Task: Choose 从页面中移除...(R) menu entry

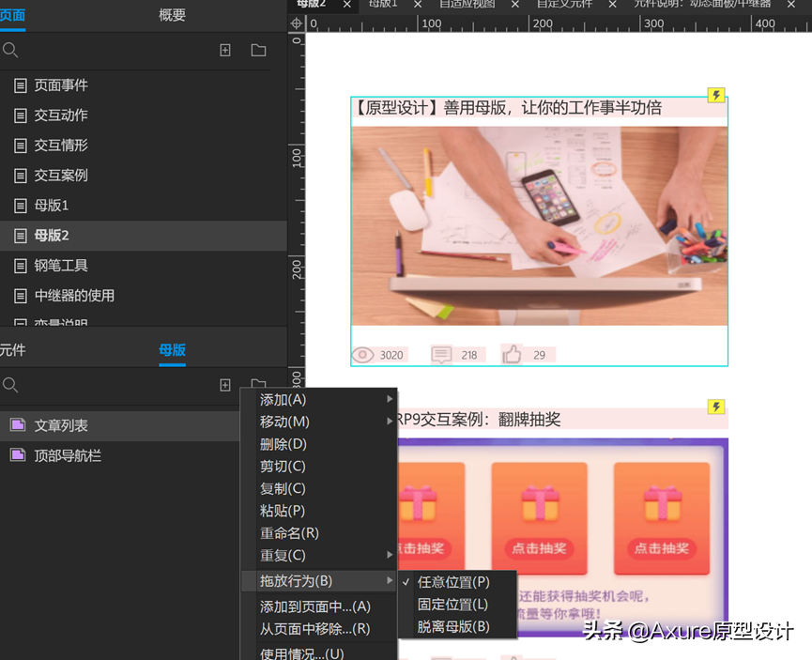Action: click(319, 629)
